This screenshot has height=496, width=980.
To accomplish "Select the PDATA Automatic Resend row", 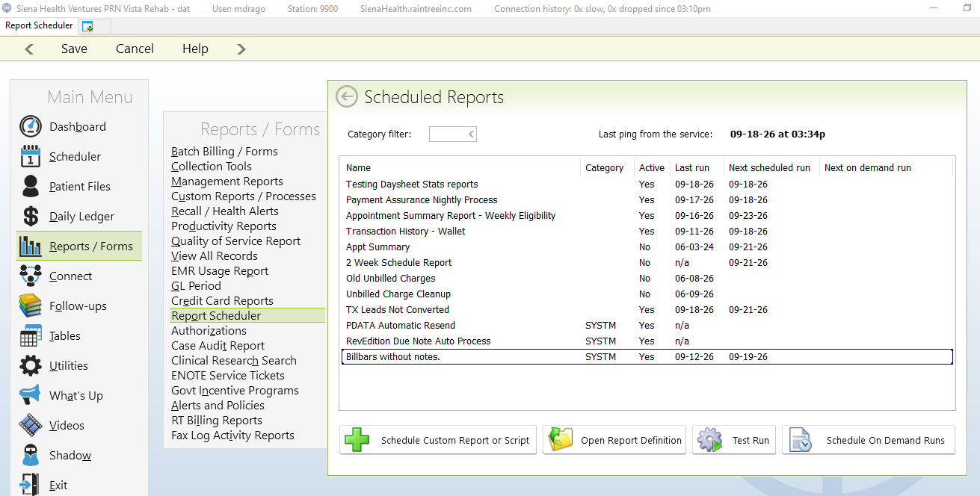I will point(647,325).
